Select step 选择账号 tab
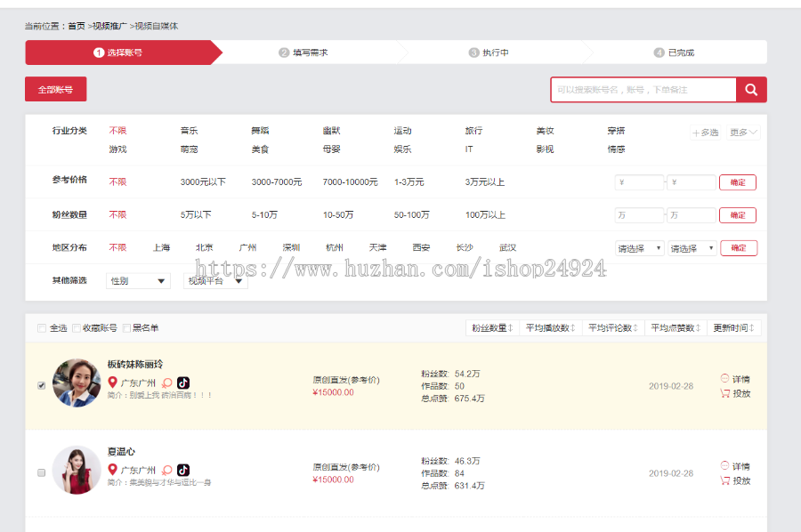Screen dimensions: 801x532 coord(124,52)
